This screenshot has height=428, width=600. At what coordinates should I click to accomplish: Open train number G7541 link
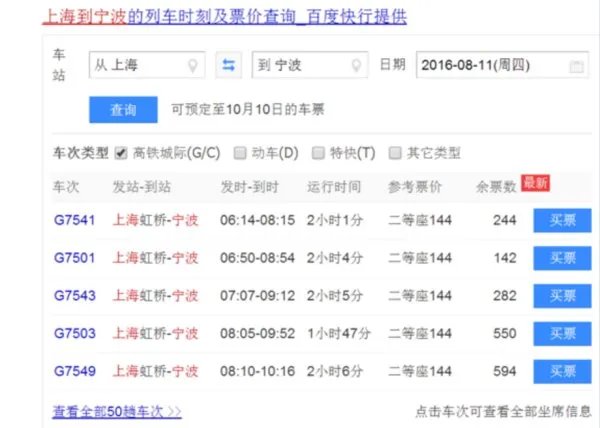pyautogui.click(x=75, y=220)
